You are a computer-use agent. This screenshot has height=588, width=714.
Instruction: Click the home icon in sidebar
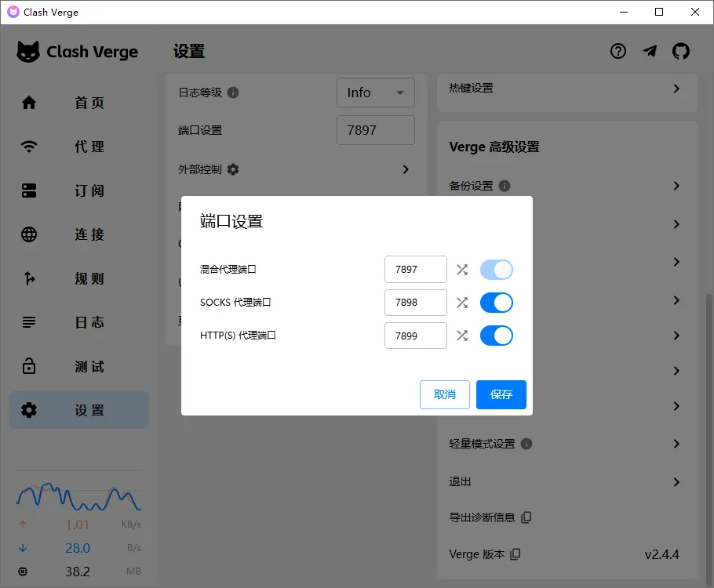pos(29,103)
